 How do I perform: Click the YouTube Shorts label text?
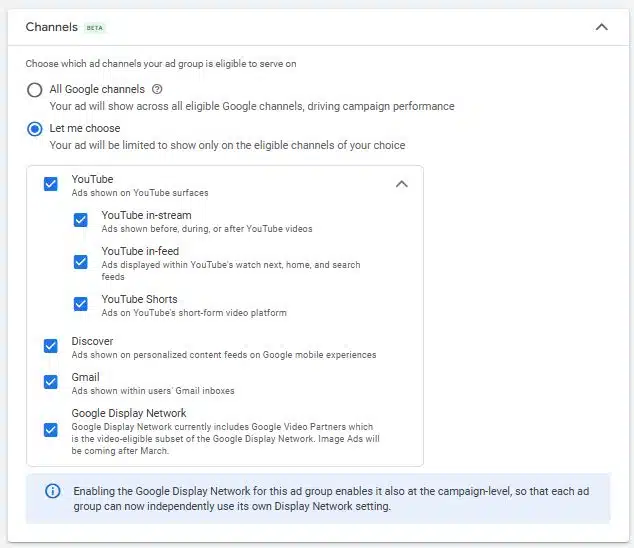tap(139, 299)
